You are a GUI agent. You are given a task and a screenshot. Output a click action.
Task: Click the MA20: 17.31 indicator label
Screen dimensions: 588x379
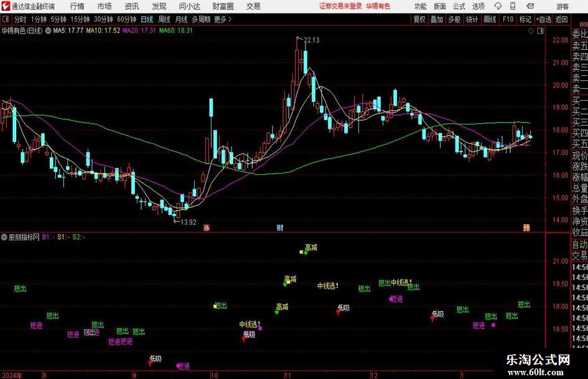139,30
